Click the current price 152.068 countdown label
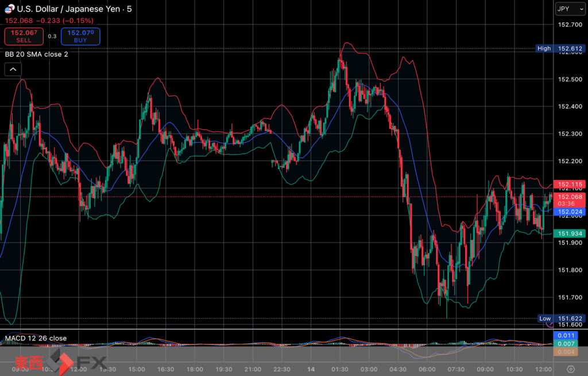This screenshot has height=376, width=588. (570, 200)
